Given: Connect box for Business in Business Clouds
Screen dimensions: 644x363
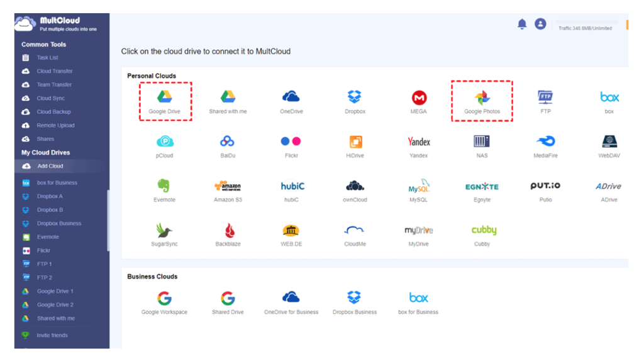Looking at the screenshot, I should (x=418, y=303).
